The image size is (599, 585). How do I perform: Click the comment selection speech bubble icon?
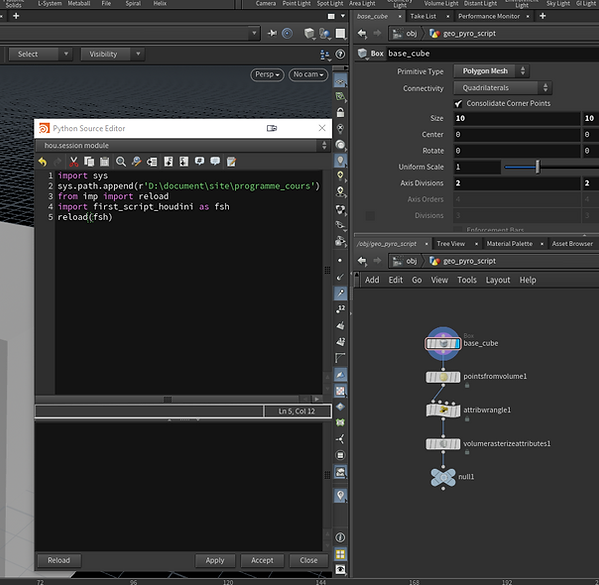[199, 162]
